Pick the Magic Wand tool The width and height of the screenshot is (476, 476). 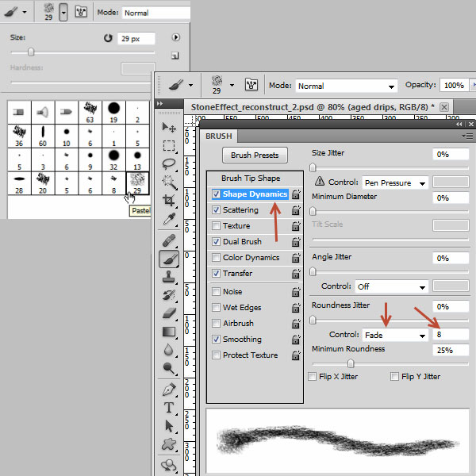pyautogui.click(x=169, y=182)
